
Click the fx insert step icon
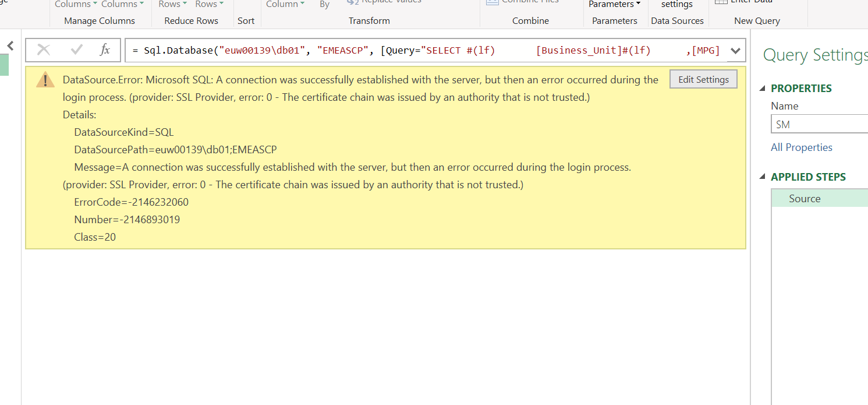click(105, 50)
